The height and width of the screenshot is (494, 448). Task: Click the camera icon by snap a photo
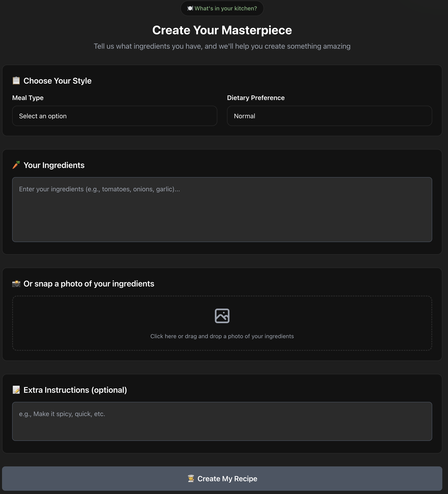coord(16,283)
